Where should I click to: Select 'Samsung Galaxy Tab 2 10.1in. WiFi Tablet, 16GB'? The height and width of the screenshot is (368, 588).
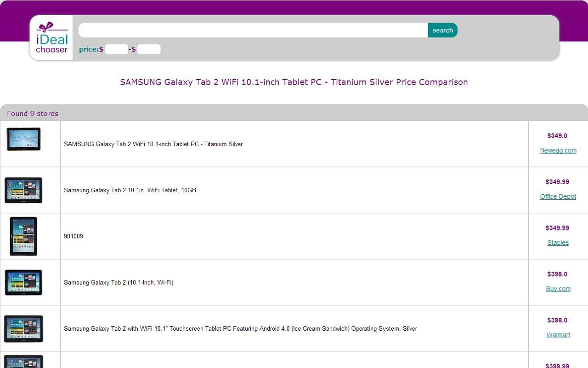[130, 190]
